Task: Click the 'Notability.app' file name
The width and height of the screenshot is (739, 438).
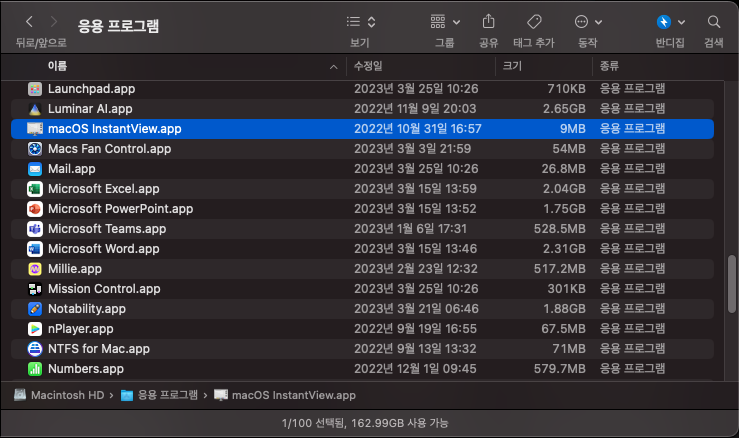Action: 87,309
